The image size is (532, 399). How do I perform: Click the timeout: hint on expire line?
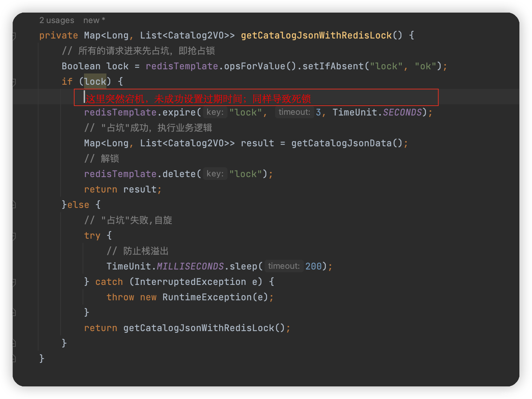(x=294, y=112)
